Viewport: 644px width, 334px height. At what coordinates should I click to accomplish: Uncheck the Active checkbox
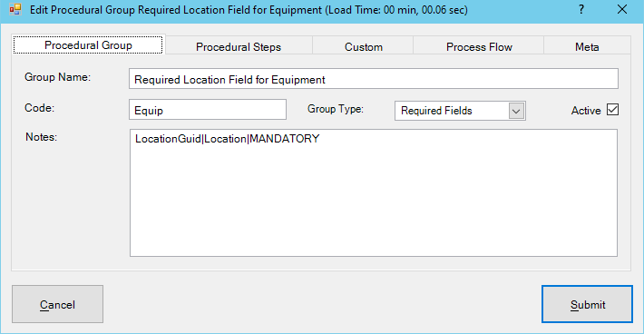tap(612, 110)
